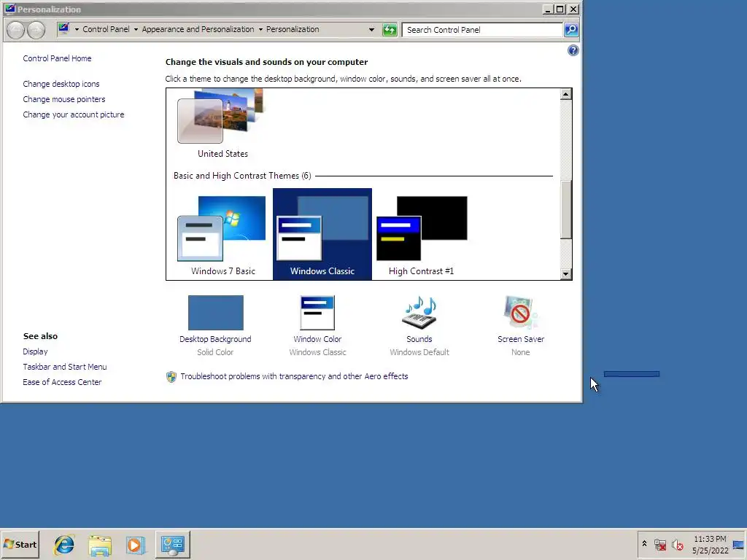
Task: Open Change your account picture link
Action: coord(74,114)
